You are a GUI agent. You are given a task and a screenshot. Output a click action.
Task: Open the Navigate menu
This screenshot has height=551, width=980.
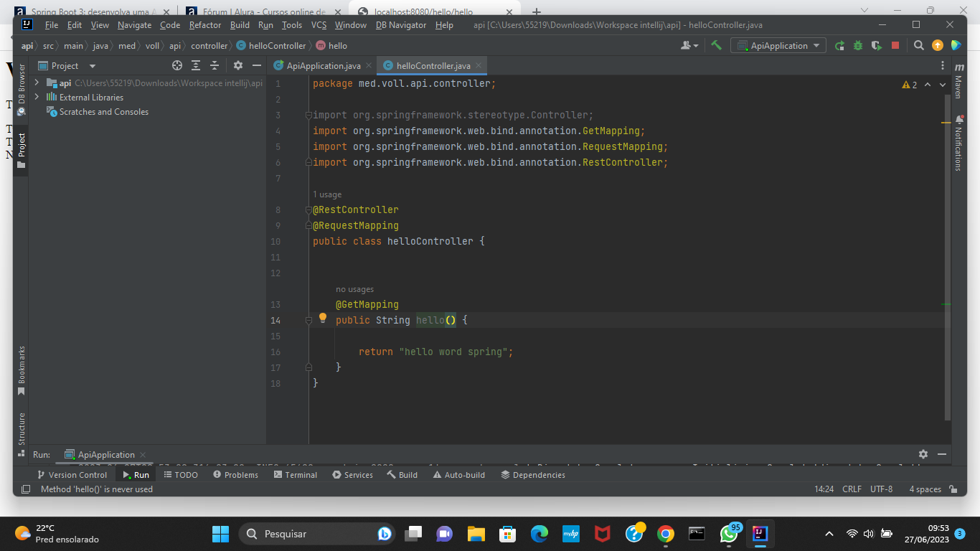135,24
